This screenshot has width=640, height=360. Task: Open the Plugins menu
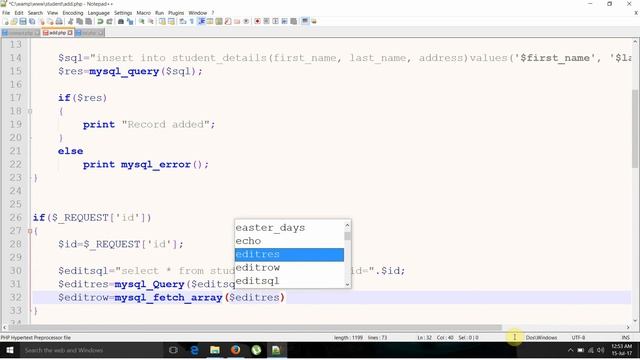tap(176, 13)
